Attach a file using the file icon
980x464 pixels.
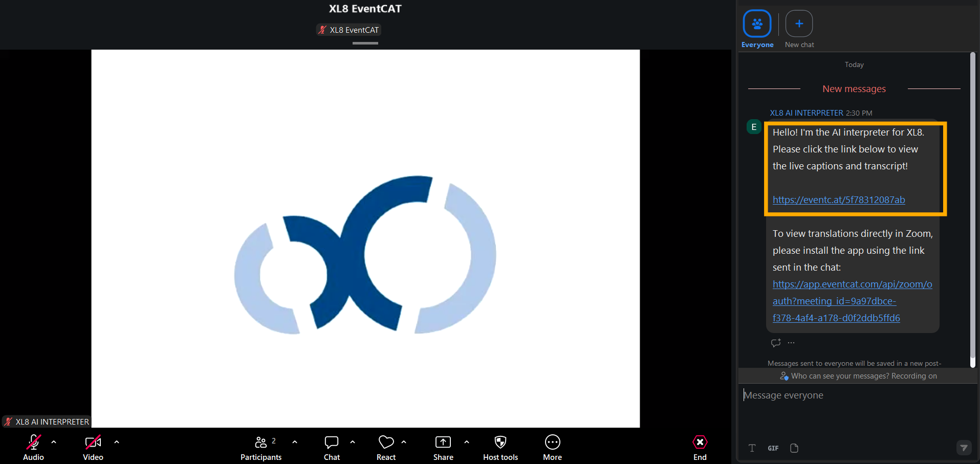tap(794, 448)
